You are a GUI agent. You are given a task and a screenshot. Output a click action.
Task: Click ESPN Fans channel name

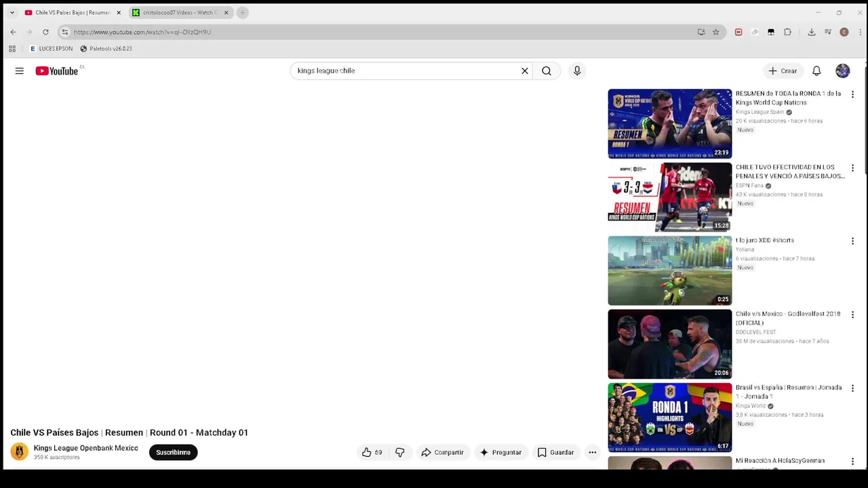(x=749, y=186)
